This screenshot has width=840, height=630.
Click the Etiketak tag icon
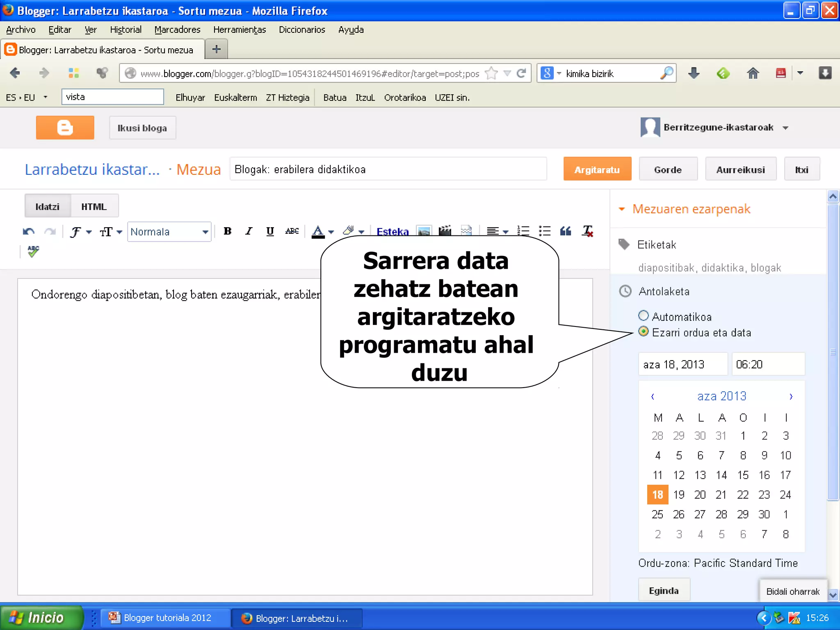[624, 244]
